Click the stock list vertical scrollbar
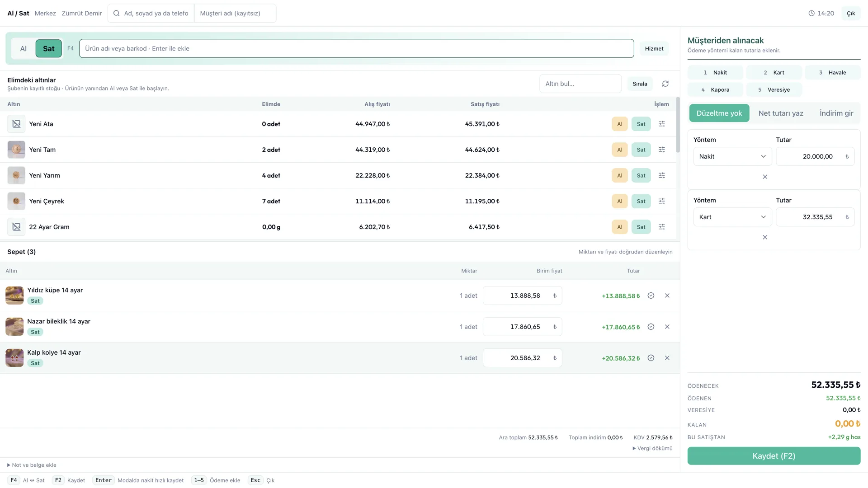The image size is (868, 488). click(678, 125)
